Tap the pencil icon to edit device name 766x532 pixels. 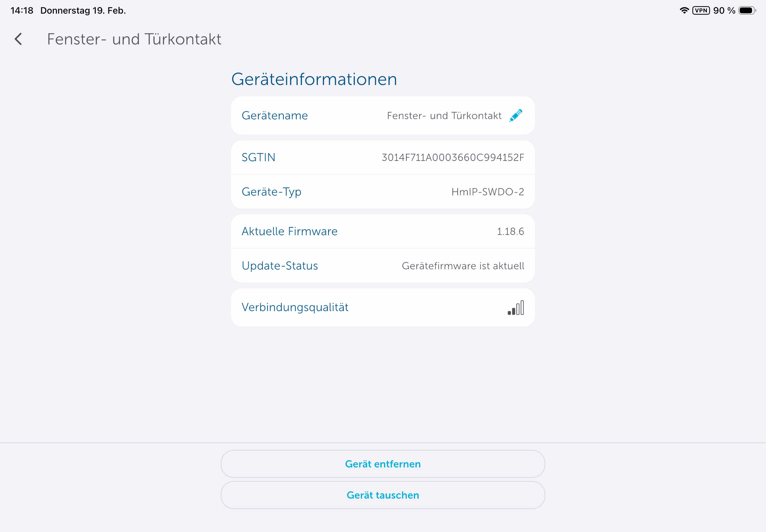515,116
